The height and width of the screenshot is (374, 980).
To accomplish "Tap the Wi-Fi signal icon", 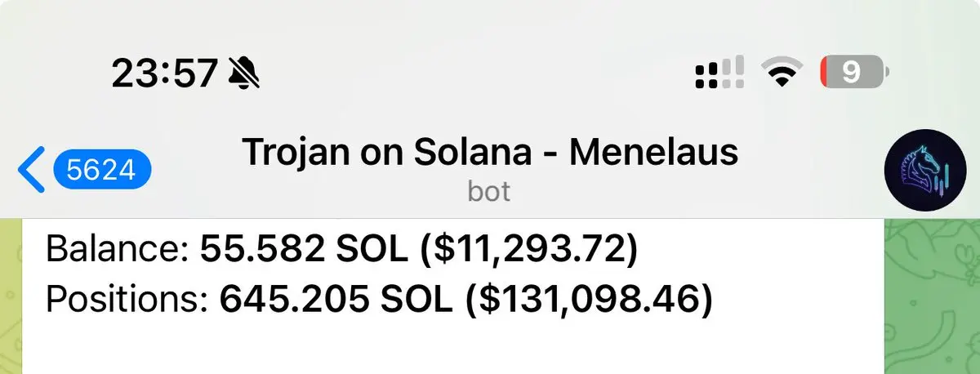I will tap(781, 73).
